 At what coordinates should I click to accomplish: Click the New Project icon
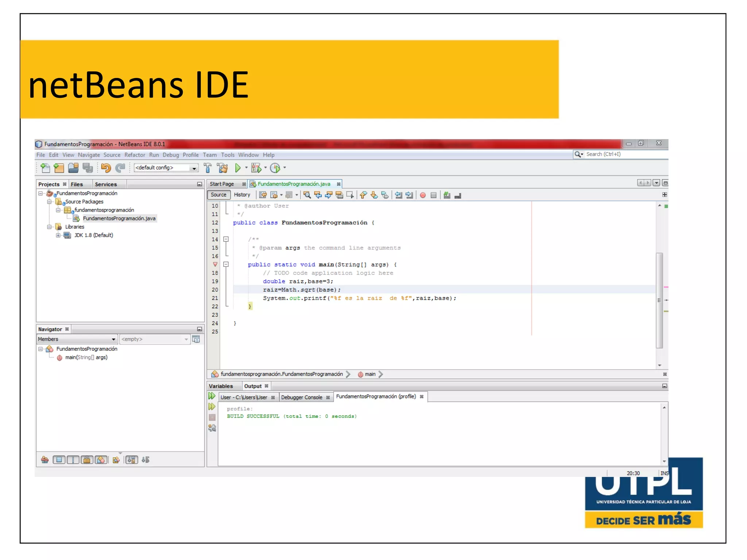pyautogui.click(x=59, y=168)
